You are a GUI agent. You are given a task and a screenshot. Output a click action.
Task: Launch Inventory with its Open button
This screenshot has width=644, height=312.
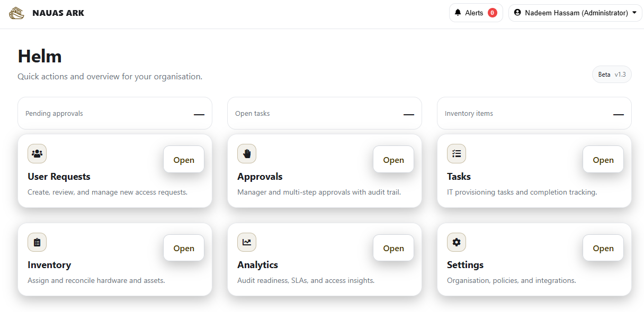pos(184,248)
